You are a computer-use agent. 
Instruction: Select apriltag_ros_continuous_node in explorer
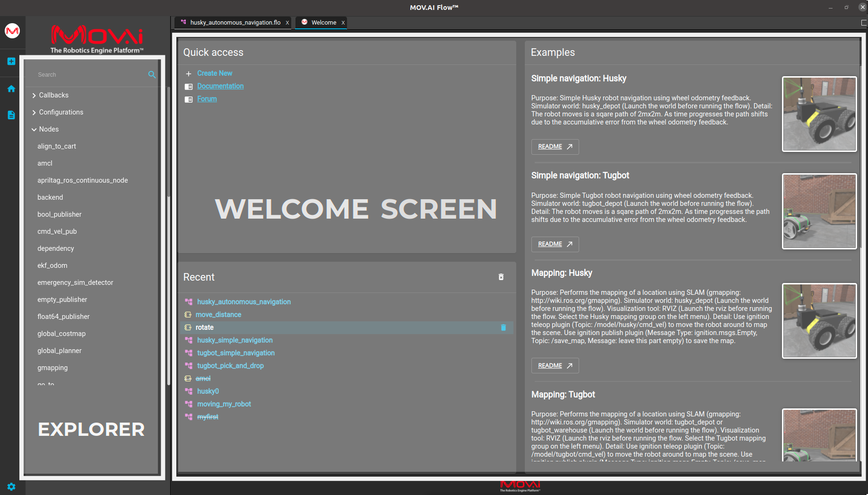click(83, 180)
